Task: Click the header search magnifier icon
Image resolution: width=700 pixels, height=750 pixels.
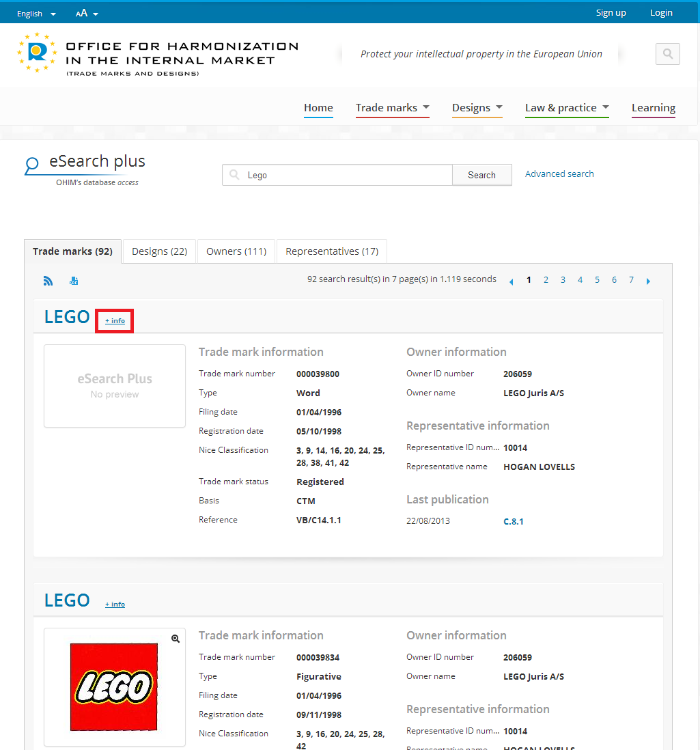Action: tap(667, 54)
